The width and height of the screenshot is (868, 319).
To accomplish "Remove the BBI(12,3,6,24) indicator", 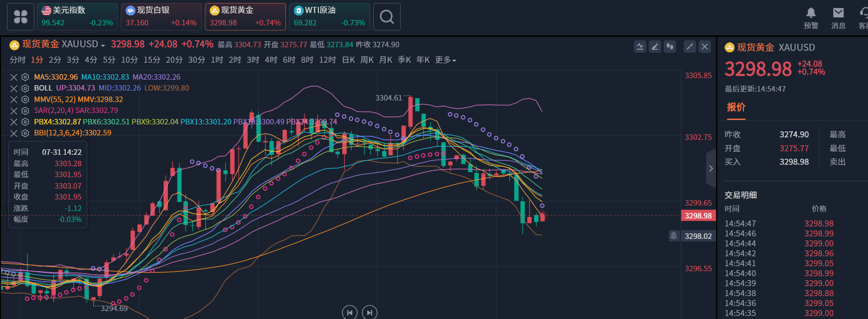I will (14, 133).
